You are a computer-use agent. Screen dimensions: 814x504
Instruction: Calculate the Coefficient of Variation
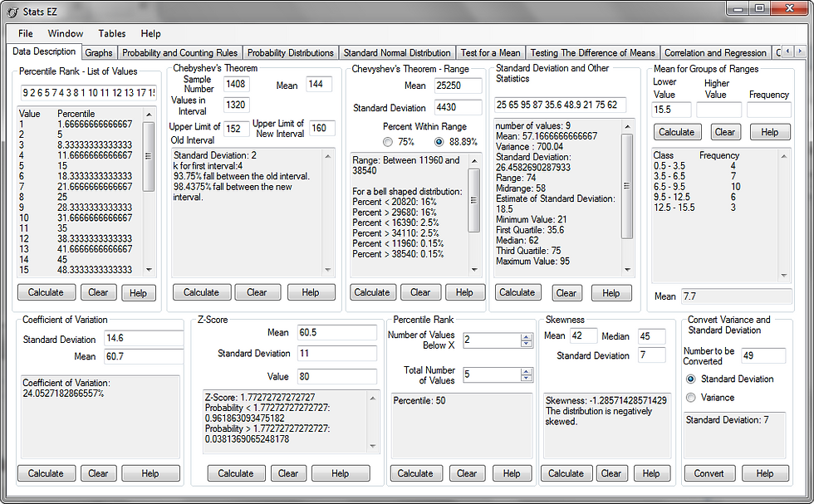[46, 473]
